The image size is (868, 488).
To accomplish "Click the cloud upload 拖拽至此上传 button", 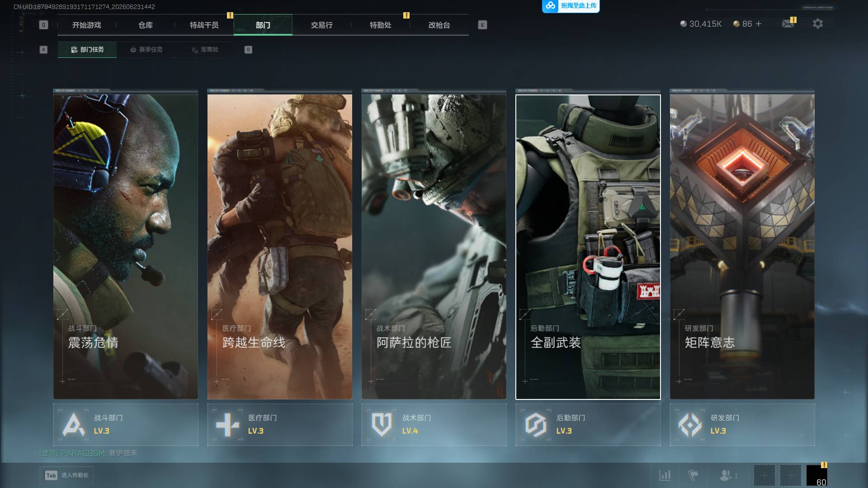I will click(x=571, y=6).
